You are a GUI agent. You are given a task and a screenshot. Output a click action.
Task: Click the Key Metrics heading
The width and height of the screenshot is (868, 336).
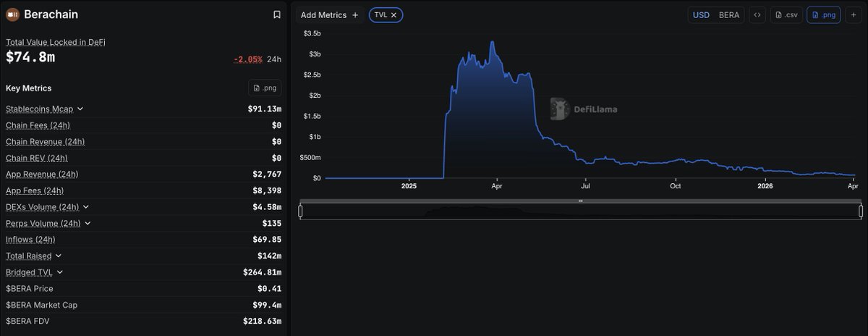coord(29,88)
